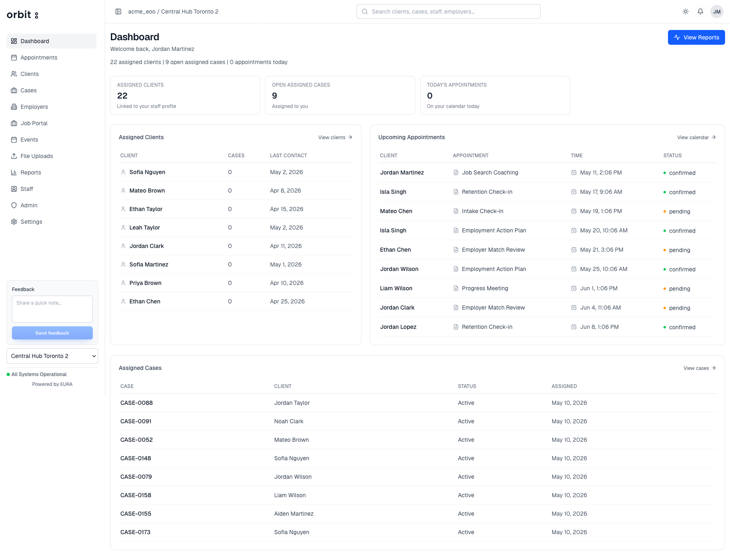Focus the search clients, cases, staff field

tap(448, 11)
